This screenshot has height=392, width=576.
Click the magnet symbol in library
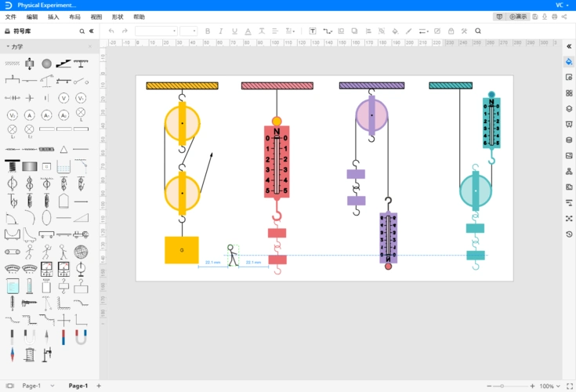coord(81,337)
